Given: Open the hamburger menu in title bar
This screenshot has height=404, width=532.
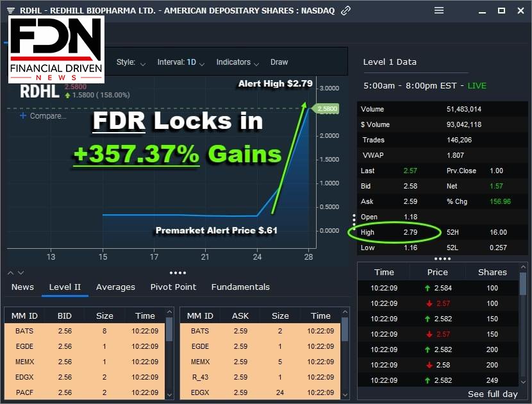Looking at the screenshot, I should click(x=439, y=10).
